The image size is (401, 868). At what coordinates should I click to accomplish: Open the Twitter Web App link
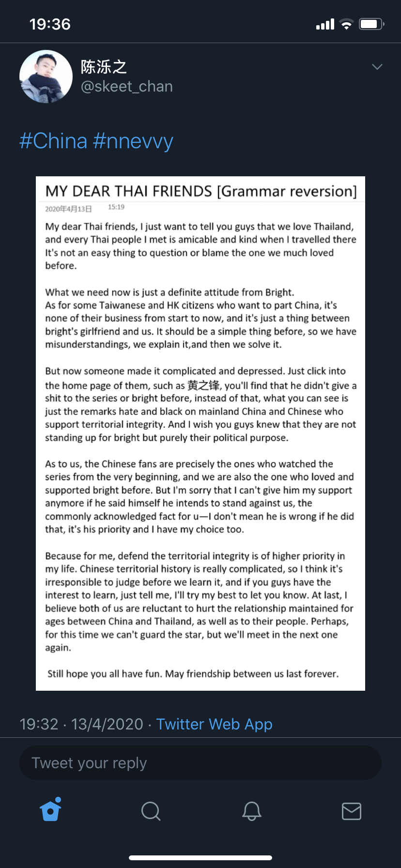[214, 724]
